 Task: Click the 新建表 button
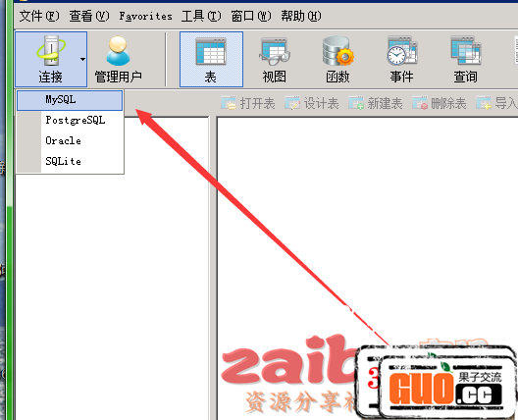[376, 103]
